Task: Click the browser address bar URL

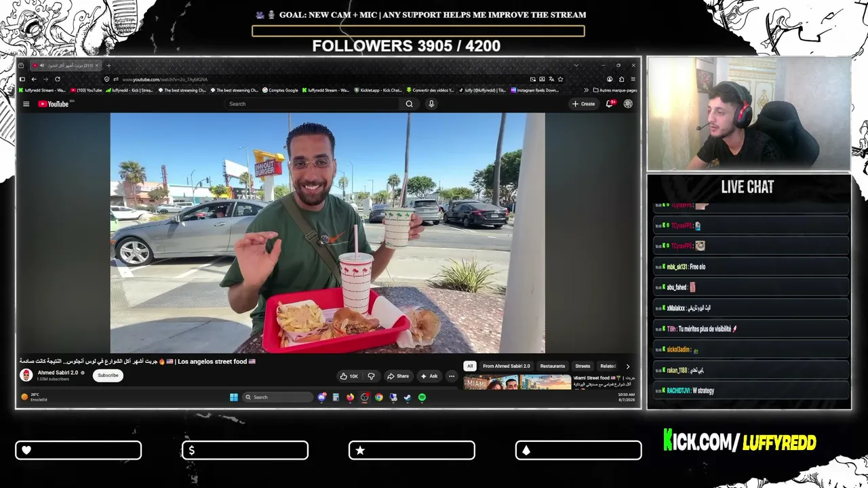Action: [165, 79]
